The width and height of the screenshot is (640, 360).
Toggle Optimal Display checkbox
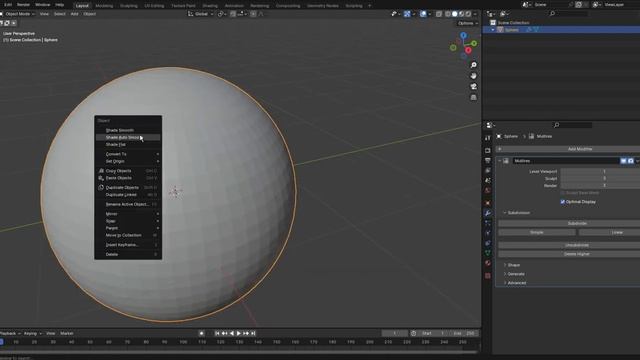[563, 202]
